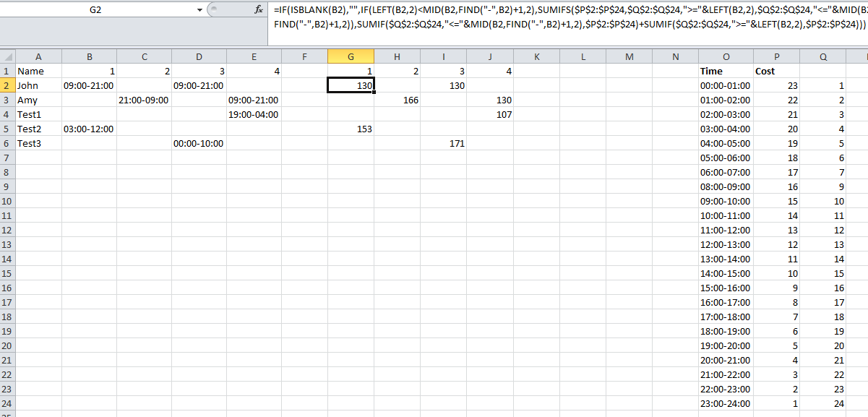Select cell containing John
The image size is (868, 417).
pos(38,85)
